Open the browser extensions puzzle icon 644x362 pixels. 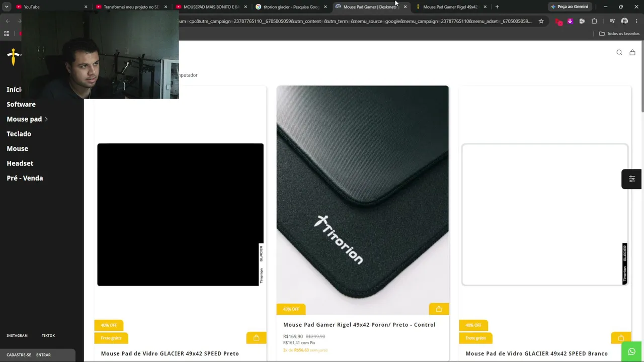click(594, 21)
